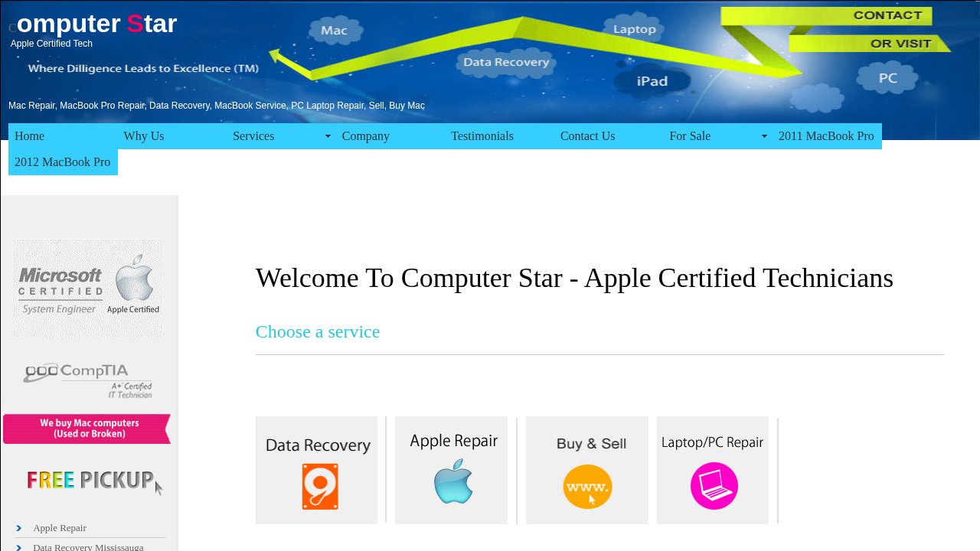Select the Apple Repair service tile

[451, 470]
